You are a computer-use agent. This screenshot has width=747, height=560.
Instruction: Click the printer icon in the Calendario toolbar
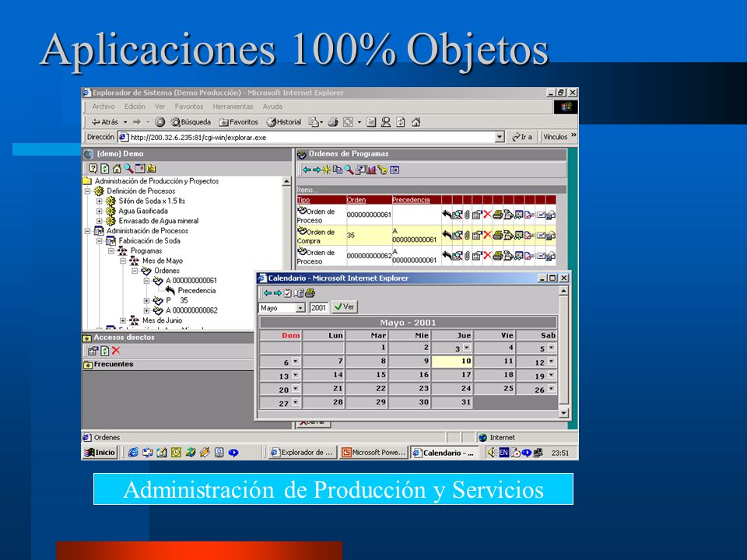(310, 293)
